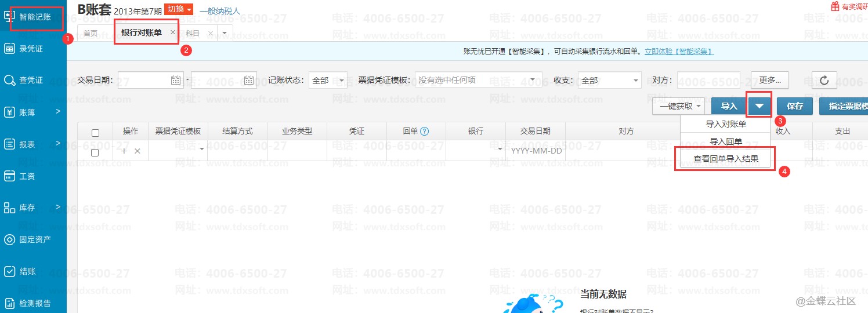Select 查看回单导入结果 menu item

coord(725,158)
